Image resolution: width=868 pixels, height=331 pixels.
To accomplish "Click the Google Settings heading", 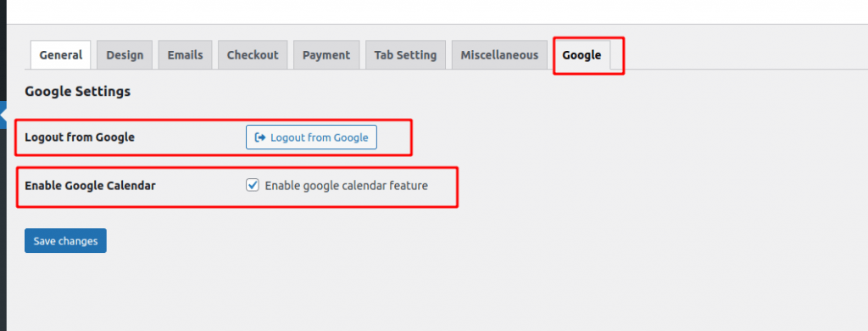I will 77,92.
